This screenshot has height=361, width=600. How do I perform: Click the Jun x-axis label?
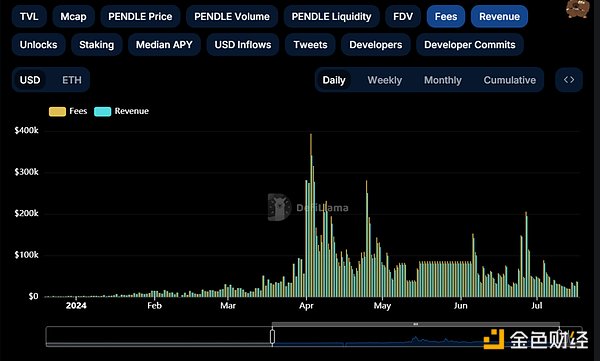click(x=460, y=305)
